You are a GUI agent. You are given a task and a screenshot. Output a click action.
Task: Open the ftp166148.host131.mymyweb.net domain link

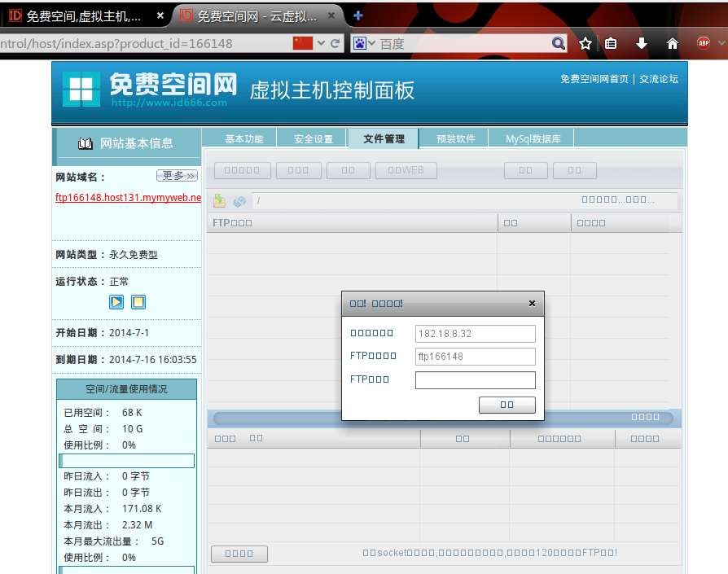tap(128, 198)
